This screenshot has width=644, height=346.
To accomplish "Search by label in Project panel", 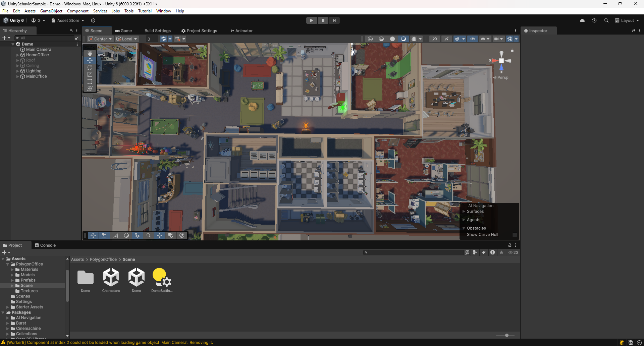I will point(484,252).
